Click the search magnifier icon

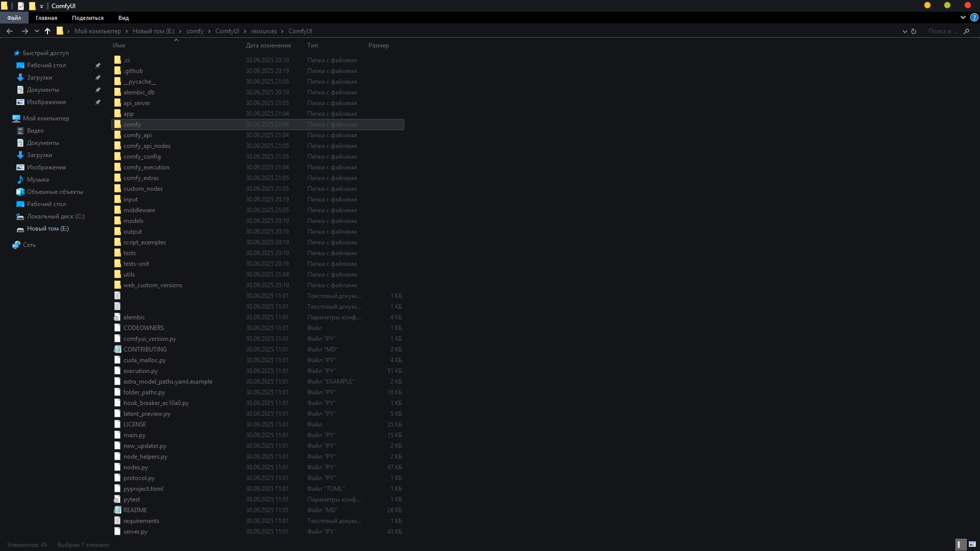coord(966,31)
